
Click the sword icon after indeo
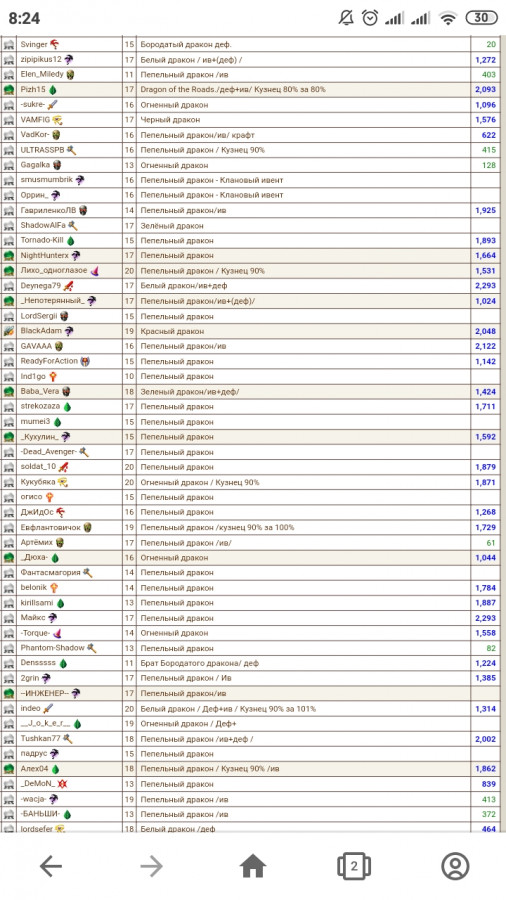(x=48, y=709)
